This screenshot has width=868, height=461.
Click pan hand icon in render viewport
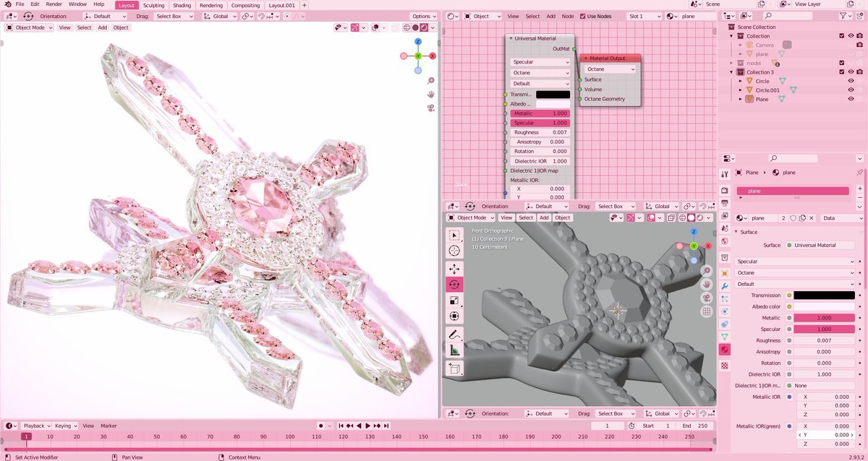click(431, 94)
